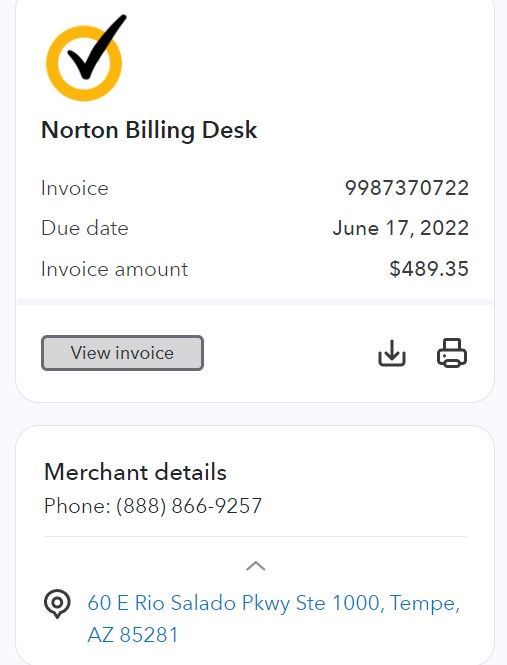Click the download invoice icon

coord(392,353)
